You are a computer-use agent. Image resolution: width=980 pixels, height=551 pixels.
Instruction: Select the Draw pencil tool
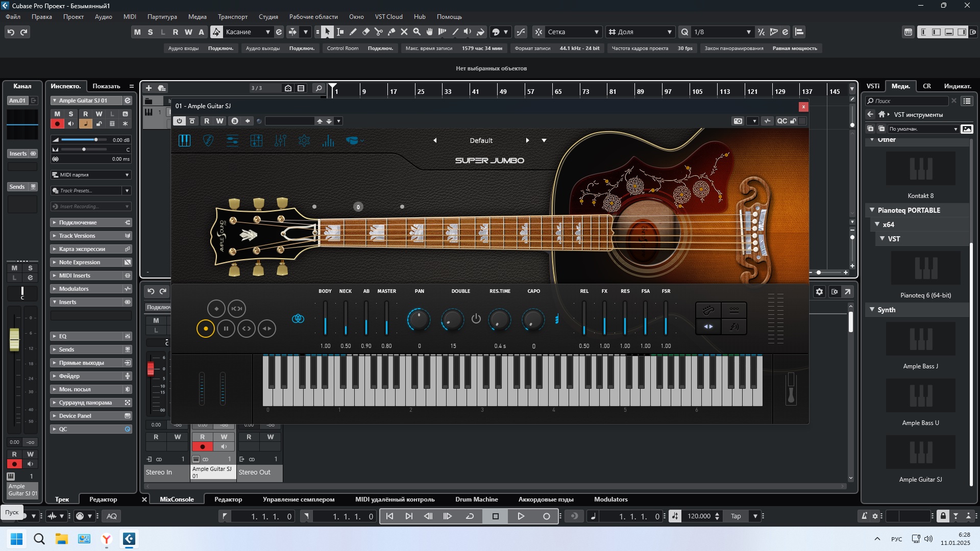point(353,32)
